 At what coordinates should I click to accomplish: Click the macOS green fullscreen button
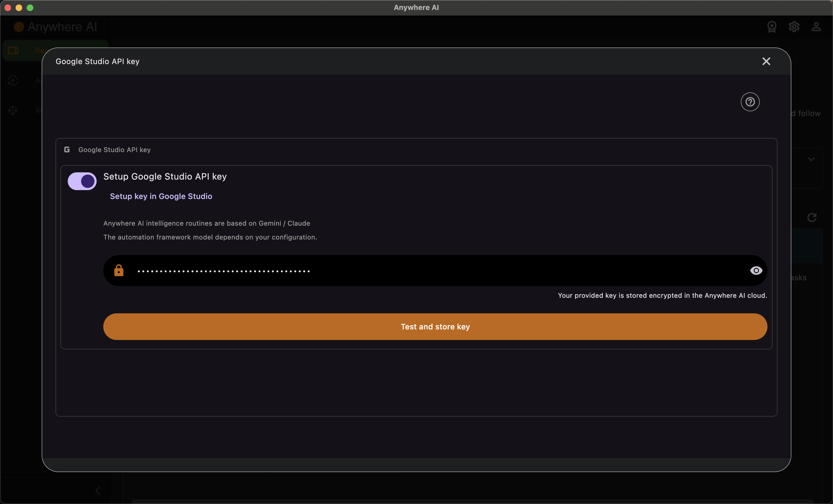(30, 7)
